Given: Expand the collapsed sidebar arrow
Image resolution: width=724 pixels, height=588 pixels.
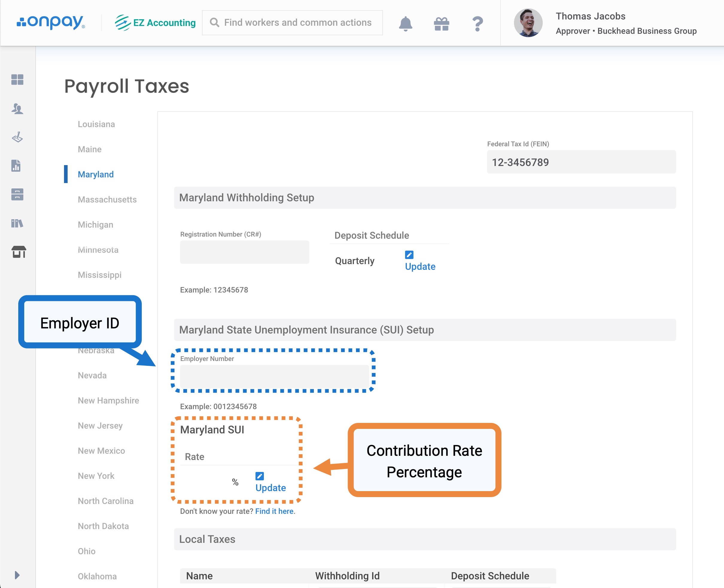Looking at the screenshot, I should [x=18, y=575].
